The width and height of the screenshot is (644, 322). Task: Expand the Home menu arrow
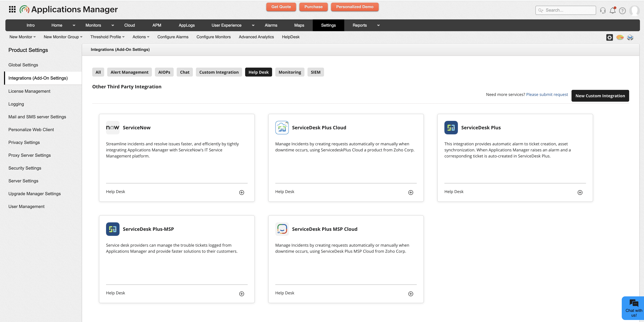(74, 25)
